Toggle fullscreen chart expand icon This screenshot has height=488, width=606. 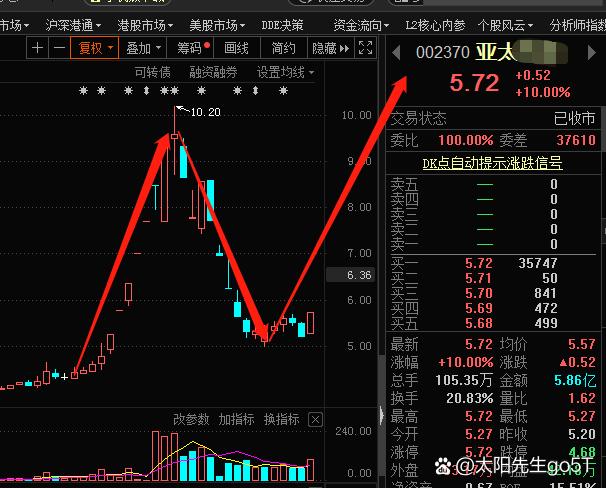[365, 48]
